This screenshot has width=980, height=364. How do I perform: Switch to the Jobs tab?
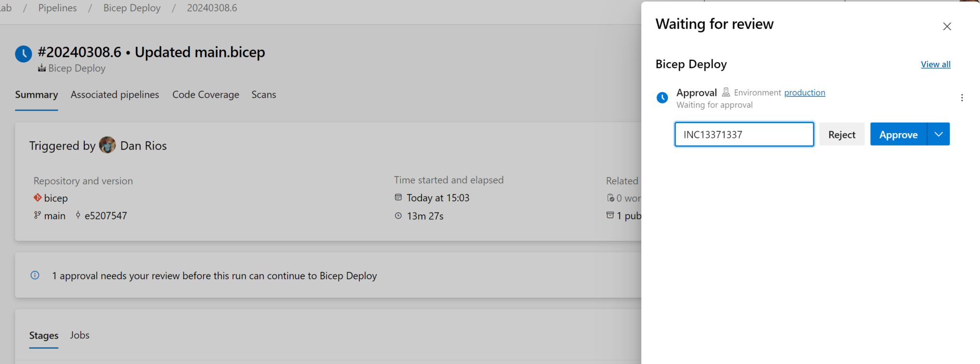(79, 335)
